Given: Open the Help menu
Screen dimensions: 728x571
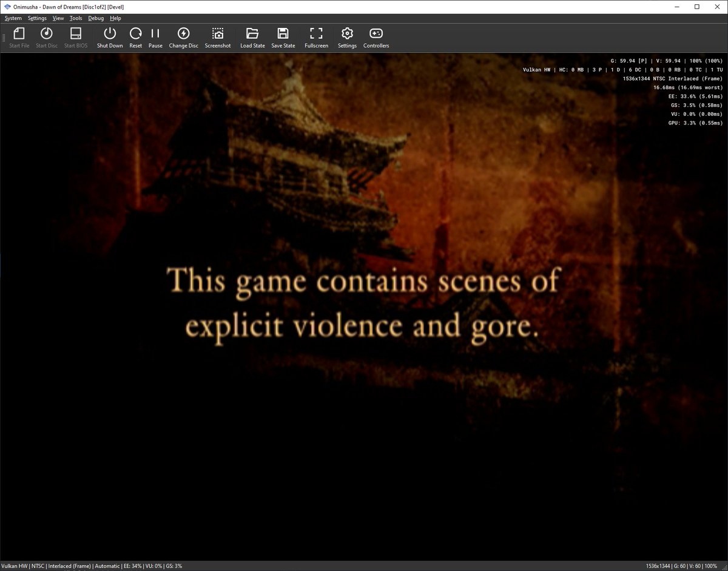Looking at the screenshot, I should [115, 18].
